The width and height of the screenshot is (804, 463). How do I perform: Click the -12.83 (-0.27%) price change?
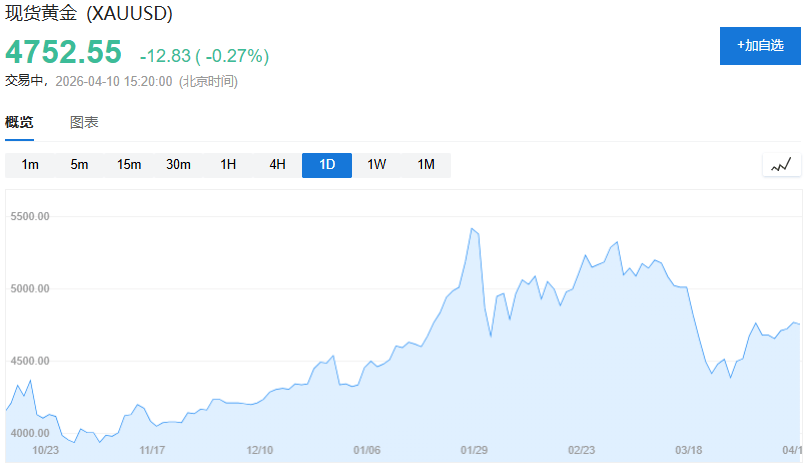click(x=204, y=55)
